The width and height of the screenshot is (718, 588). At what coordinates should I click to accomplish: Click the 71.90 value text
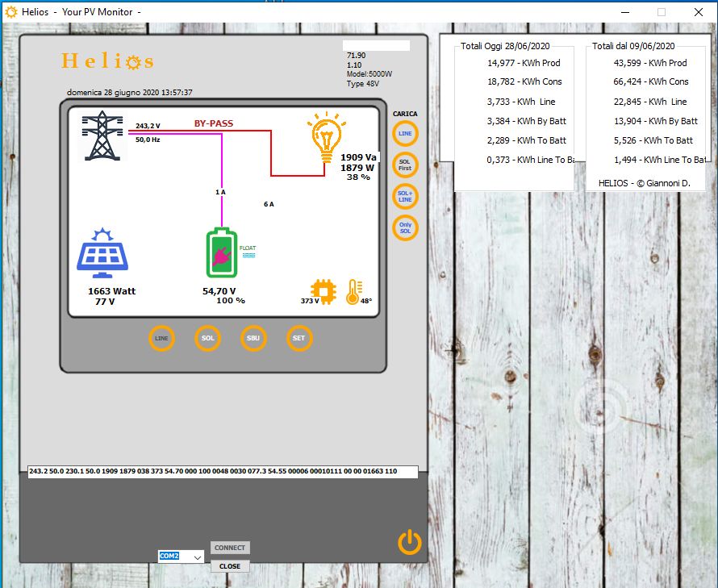pyautogui.click(x=356, y=56)
